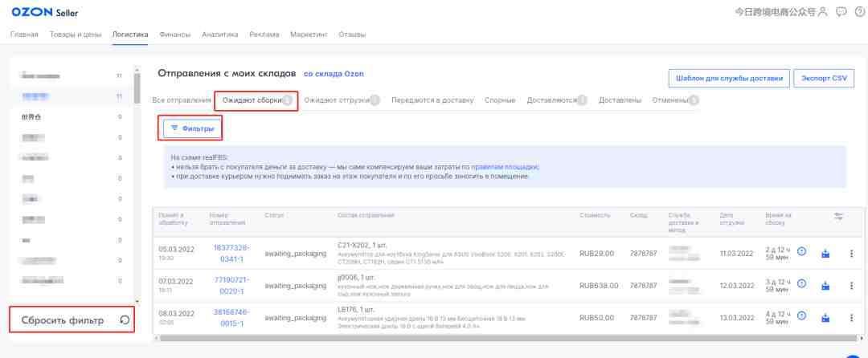Viewport: 868px width, 358px height.
Task: Open shipment number 77190721-0020-1
Action: 231,286
